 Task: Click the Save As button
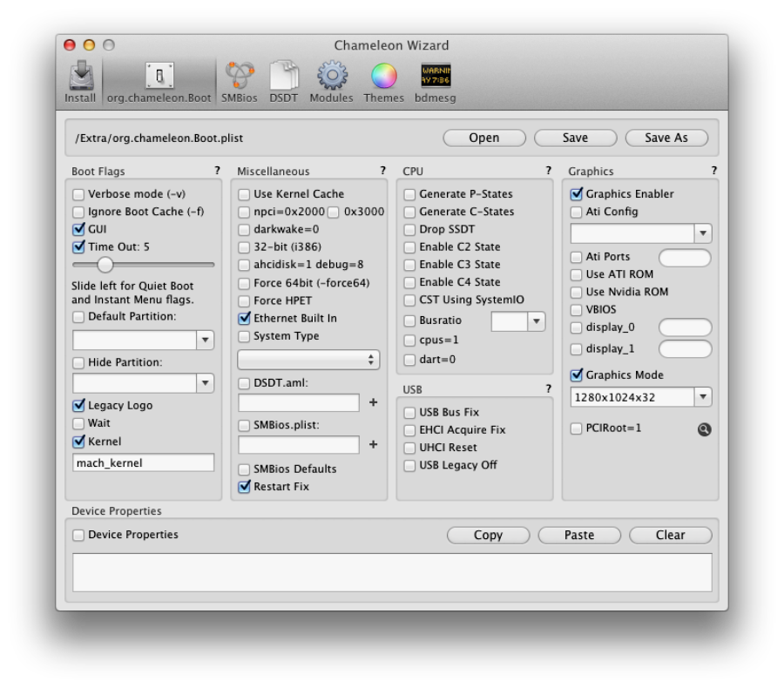666,138
